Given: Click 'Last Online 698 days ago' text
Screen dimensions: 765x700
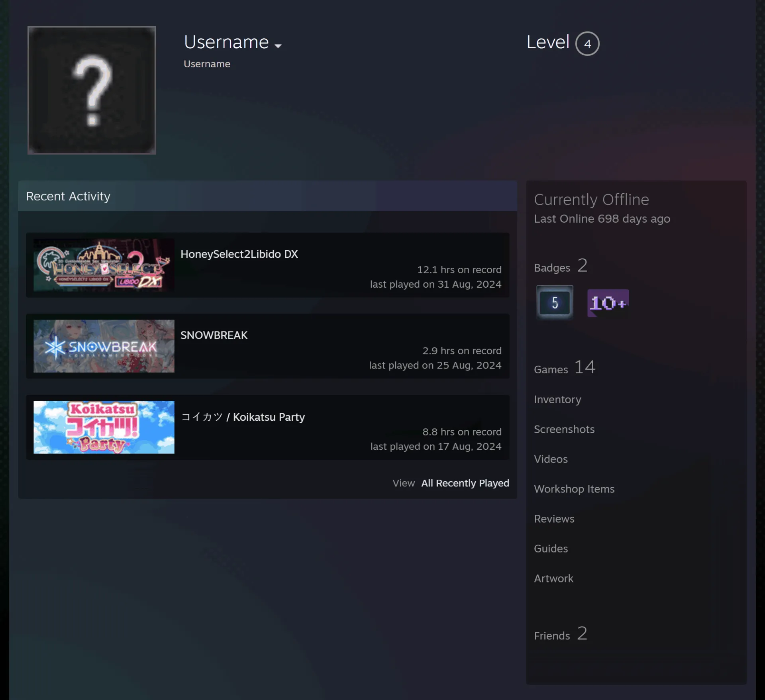Looking at the screenshot, I should pyautogui.click(x=602, y=219).
